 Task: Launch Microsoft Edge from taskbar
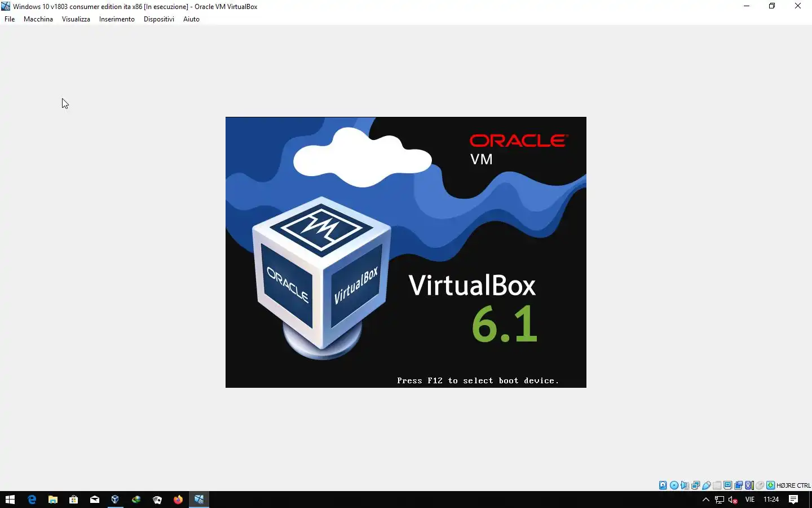pos(32,500)
